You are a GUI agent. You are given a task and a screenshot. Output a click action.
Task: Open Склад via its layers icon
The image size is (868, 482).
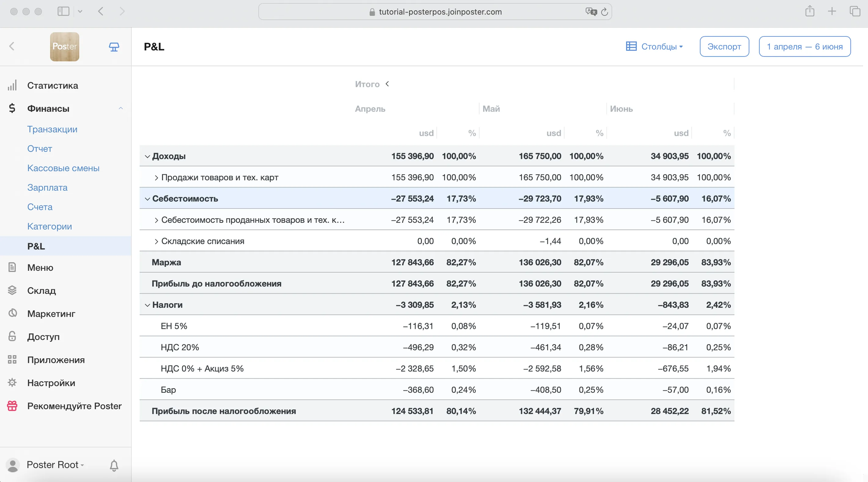[x=12, y=290]
